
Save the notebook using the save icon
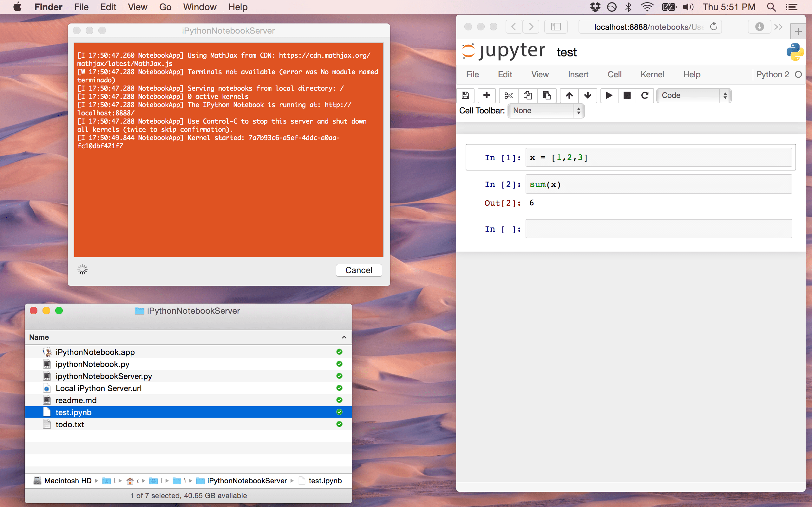465,96
